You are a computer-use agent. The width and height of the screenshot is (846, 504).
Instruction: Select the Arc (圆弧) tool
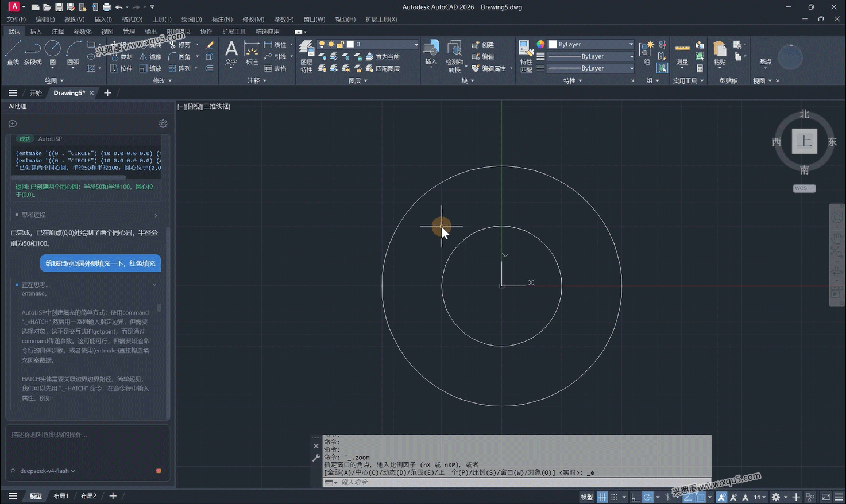[73, 52]
